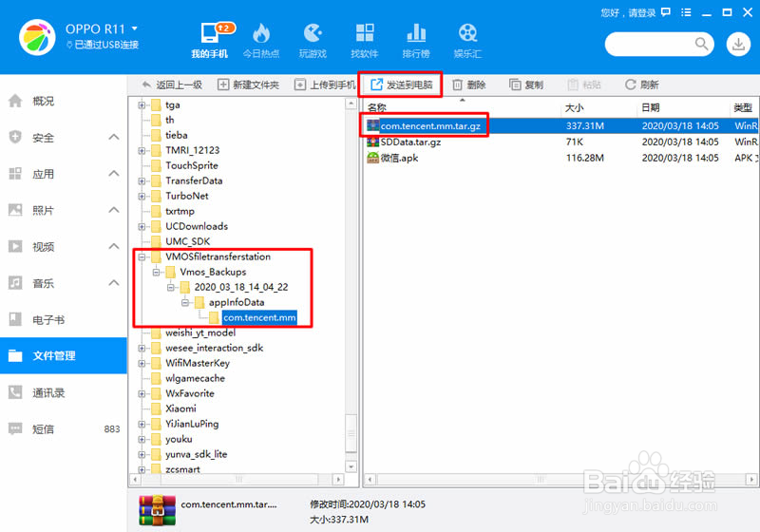The width and height of the screenshot is (760, 532).
Task: Click tree scrollbar up arrow
Action: coord(351,104)
